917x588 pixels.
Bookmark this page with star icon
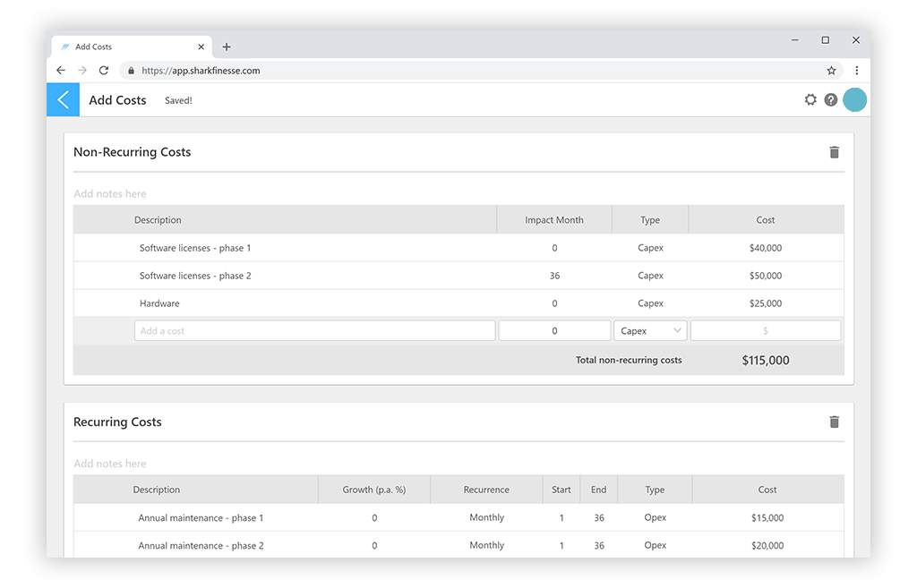coord(831,71)
